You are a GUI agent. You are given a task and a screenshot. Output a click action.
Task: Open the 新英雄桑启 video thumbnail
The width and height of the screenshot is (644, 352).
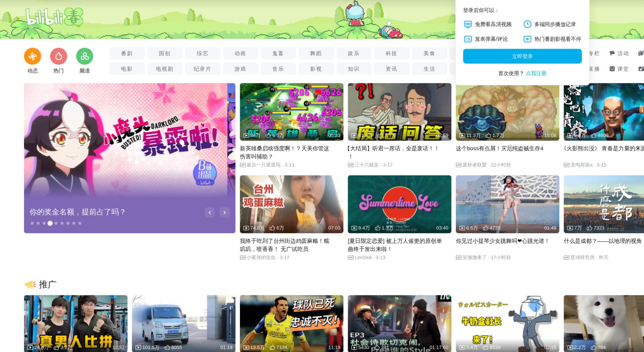(x=291, y=112)
